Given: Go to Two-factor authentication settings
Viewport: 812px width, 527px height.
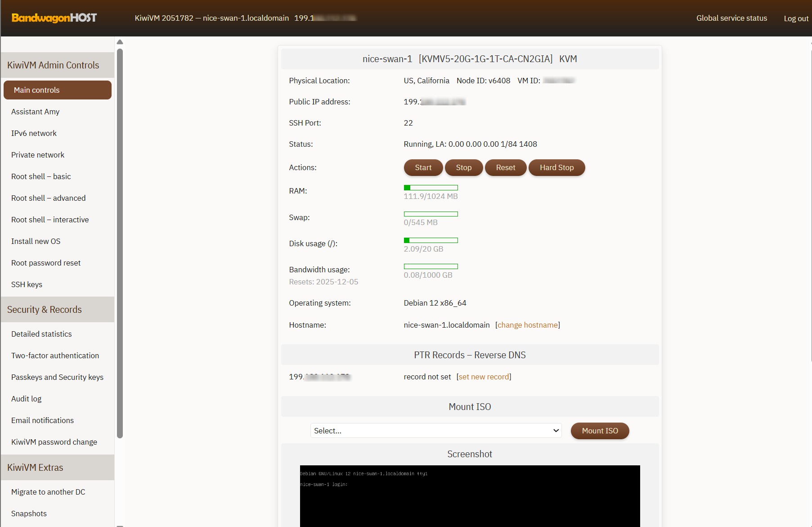Looking at the screenshot, I should pyautogui.click(x=55, y=356).
